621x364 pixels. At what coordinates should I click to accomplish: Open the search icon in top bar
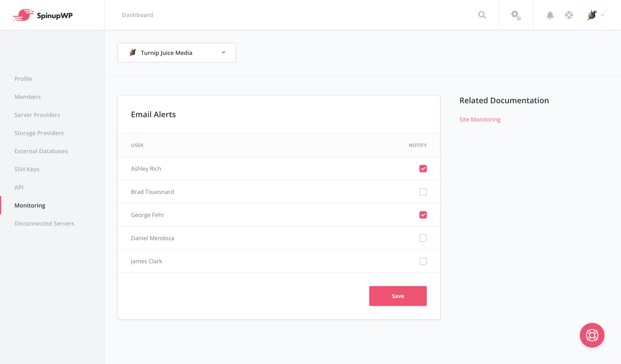(x=482, y=15)
